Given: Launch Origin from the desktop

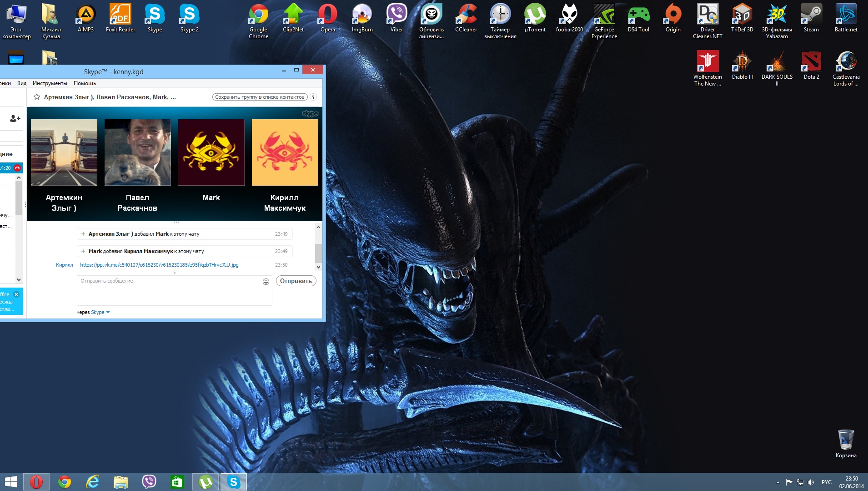Looking at the screenshot, I should (x=673, y=19).
